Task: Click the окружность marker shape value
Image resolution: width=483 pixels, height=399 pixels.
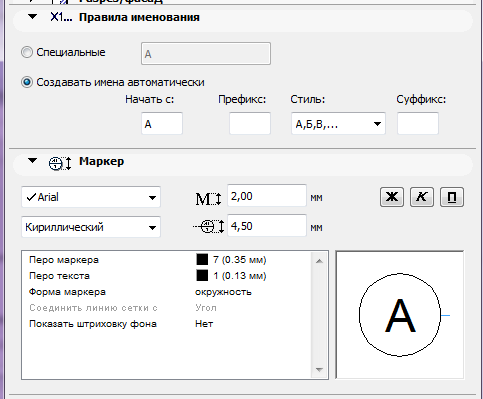Action: click(223, 292)
